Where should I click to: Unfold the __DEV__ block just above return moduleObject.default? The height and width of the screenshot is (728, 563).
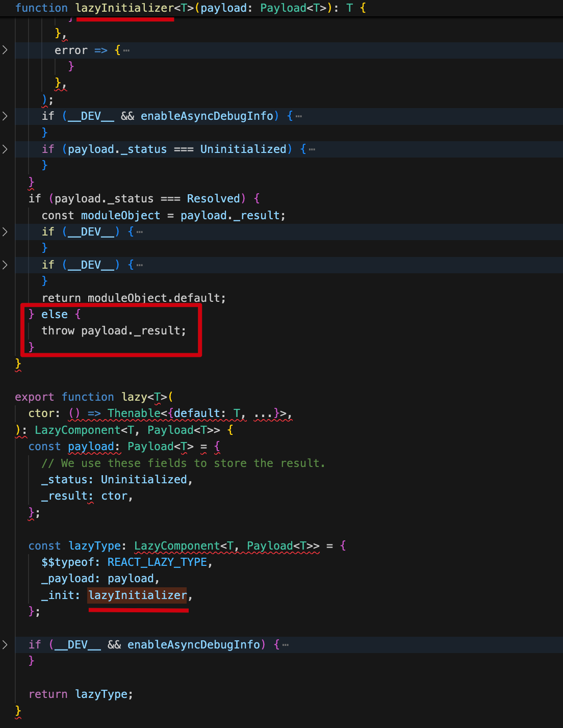point(5,265)
